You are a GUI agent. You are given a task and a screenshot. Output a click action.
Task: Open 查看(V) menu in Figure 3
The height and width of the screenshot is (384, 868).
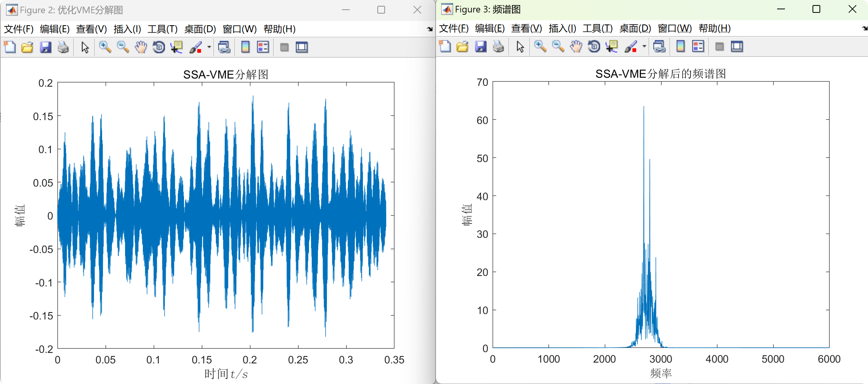click(526, 28)
